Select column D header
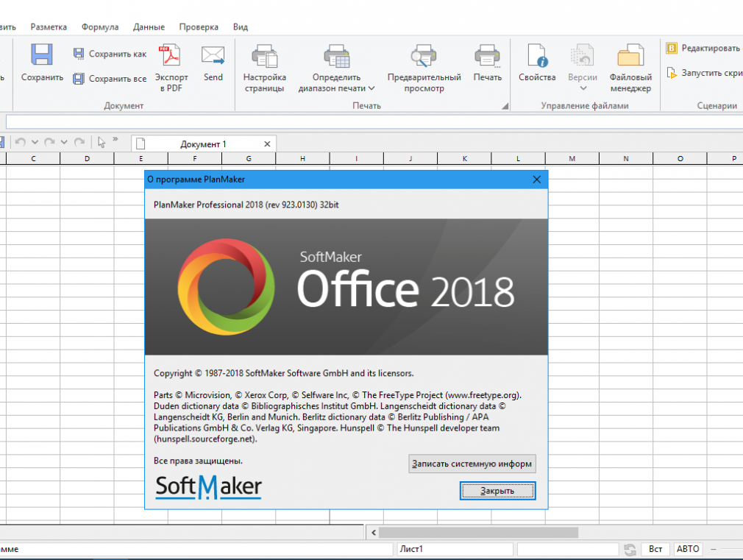This screenshot has width=743, height=560. 88,159
